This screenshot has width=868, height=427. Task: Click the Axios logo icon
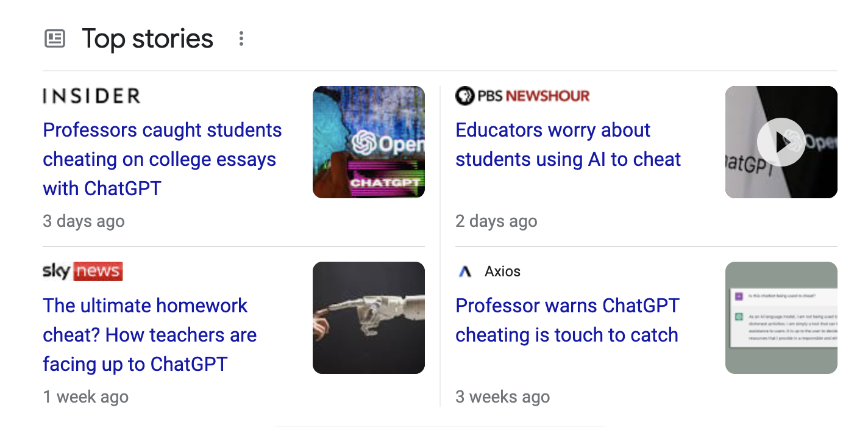(x=465, y=271)
